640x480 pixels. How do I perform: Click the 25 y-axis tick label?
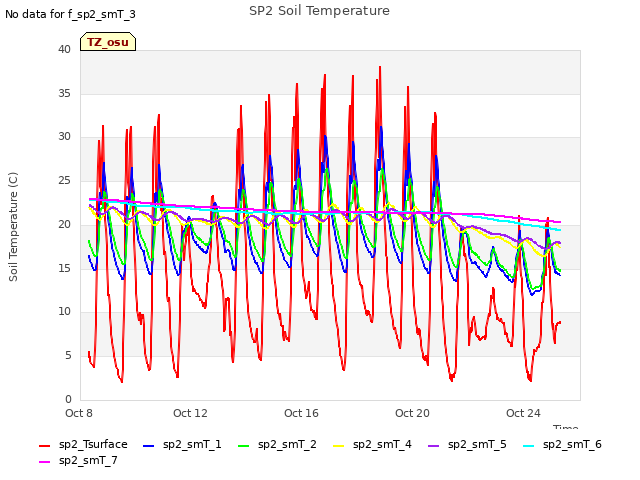coord(64,180)
